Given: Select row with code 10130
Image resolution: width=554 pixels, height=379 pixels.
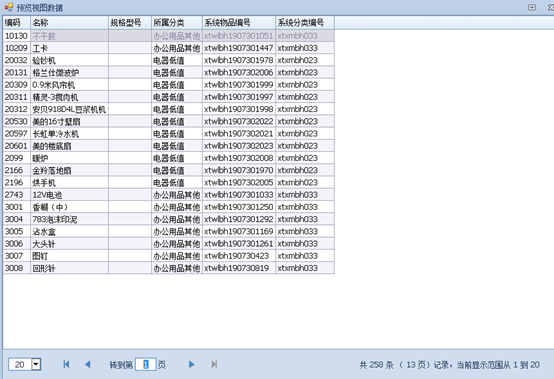Looking at the screenshot, I should (169, 36).
